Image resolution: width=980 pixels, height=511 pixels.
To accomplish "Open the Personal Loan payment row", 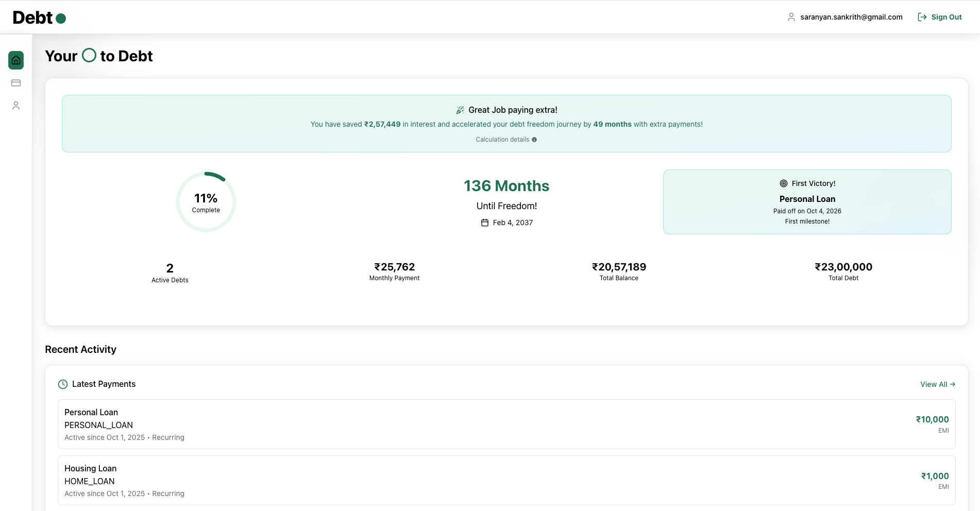I will pos(506,424).
